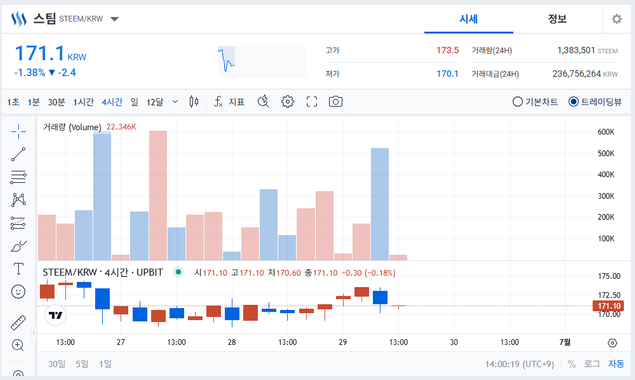This screenshot has height=380, width=635.
Task: Select the 4시간 interval
Action: point(112,102)
